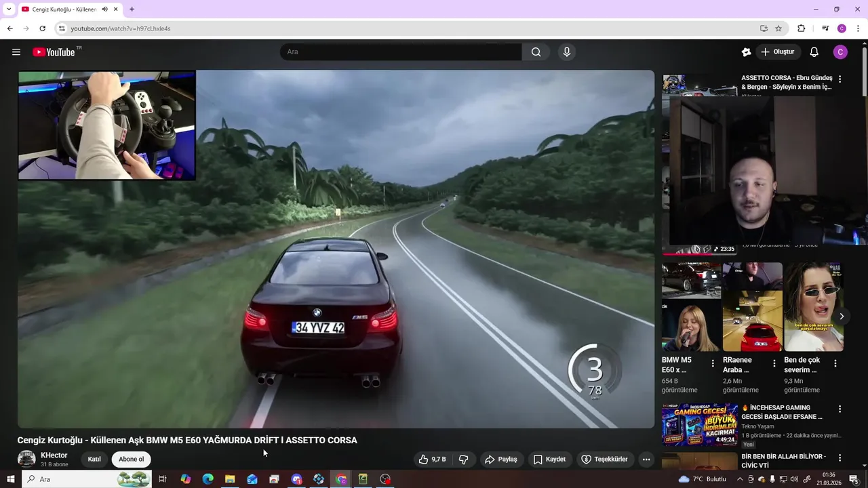Open more options for Ben de çok severim short
Screen dimensions: 868x488
pyautogui.click(x=835, y=363)
